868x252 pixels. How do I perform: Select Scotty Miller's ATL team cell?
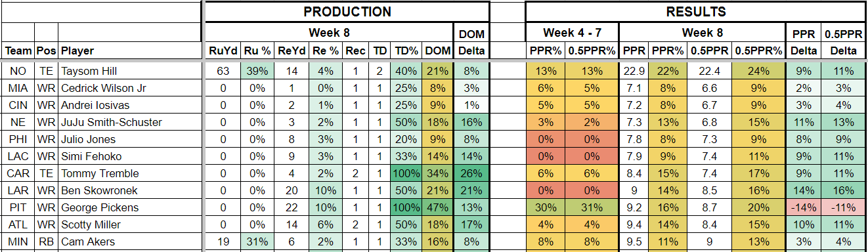17,224
